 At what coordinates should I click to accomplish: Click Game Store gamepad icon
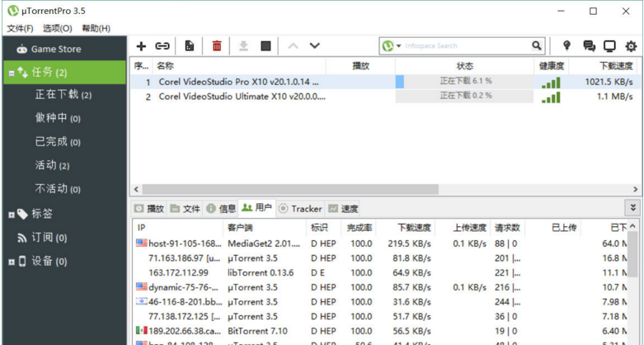21,50
